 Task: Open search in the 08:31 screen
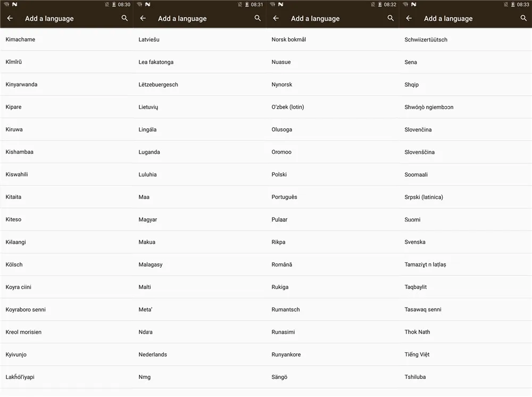(x=257, y=18)
